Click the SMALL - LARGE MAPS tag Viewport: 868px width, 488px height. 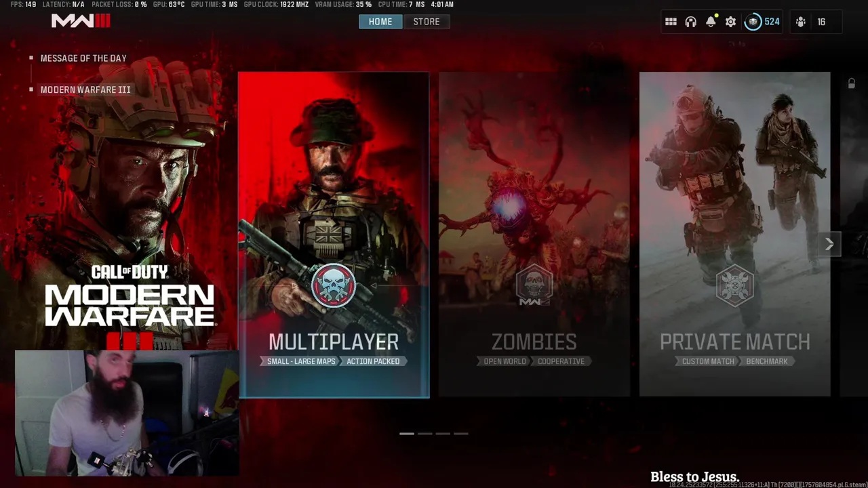point(301,361)
